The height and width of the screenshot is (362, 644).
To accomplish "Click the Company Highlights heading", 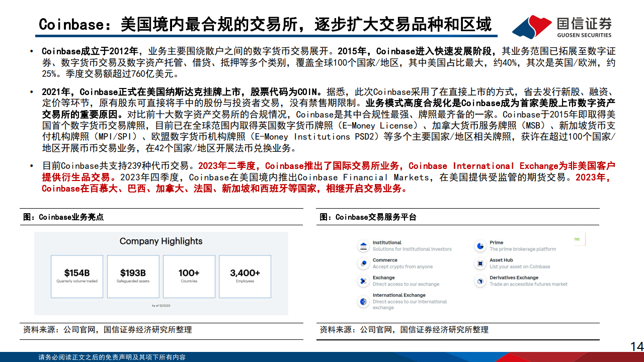I will tap(161, 241).
